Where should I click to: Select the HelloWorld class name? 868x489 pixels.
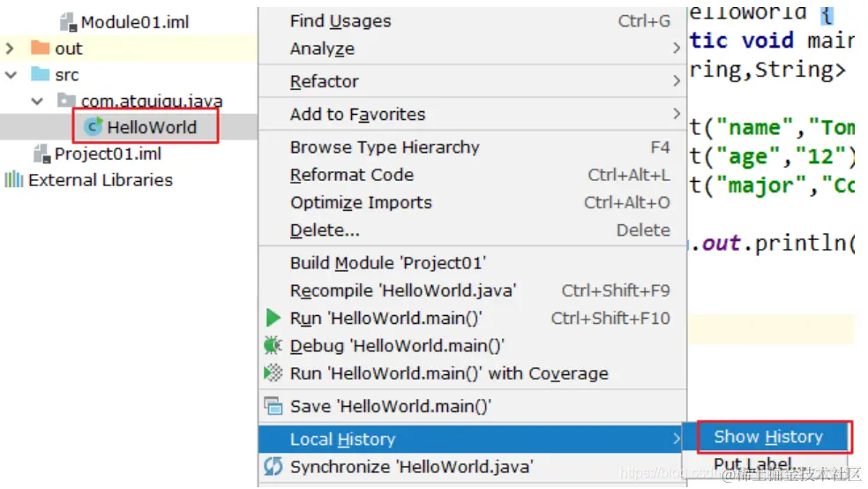point(152,127)
